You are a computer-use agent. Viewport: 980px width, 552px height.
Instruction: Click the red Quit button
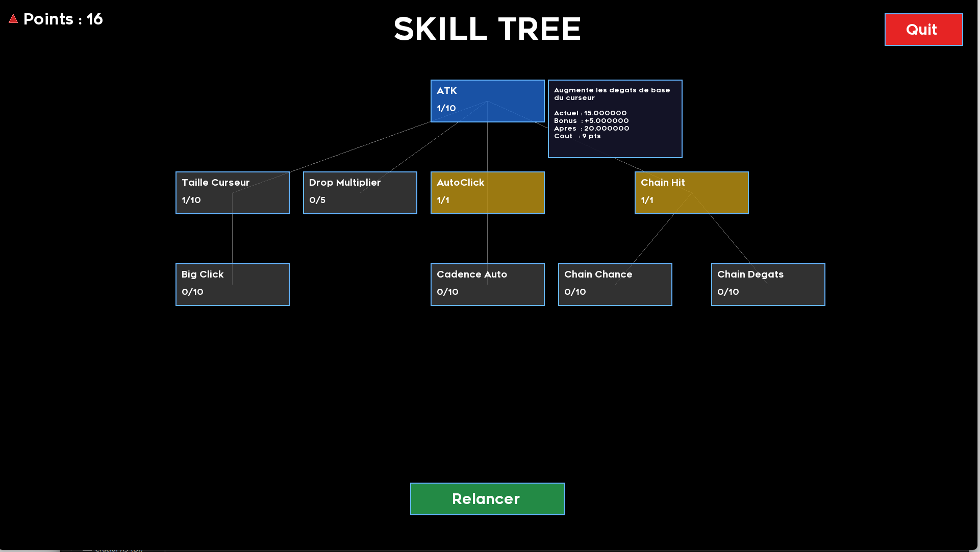tap(923, 30)
